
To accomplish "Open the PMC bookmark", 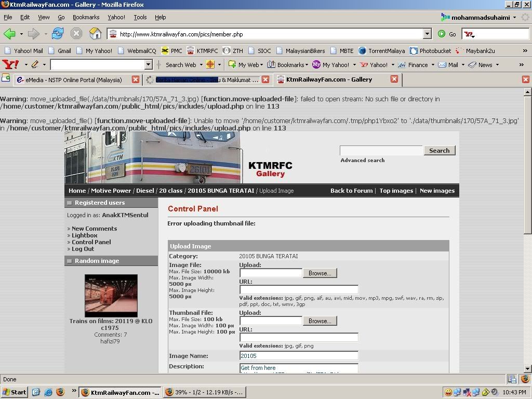I will (171, 51).
